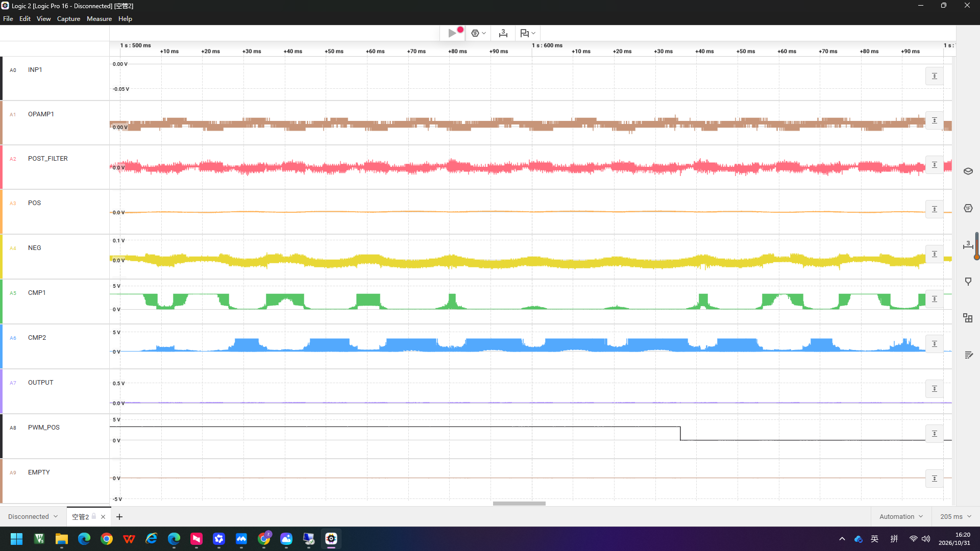This screenshot has height=551, width=980.
Task: Open the Analyzers sidebar panel
Action: tap(968, 208)
